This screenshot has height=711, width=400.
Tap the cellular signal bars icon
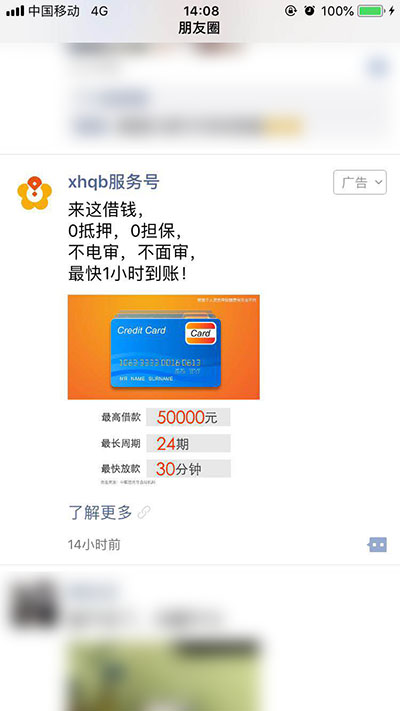point(15,11)
